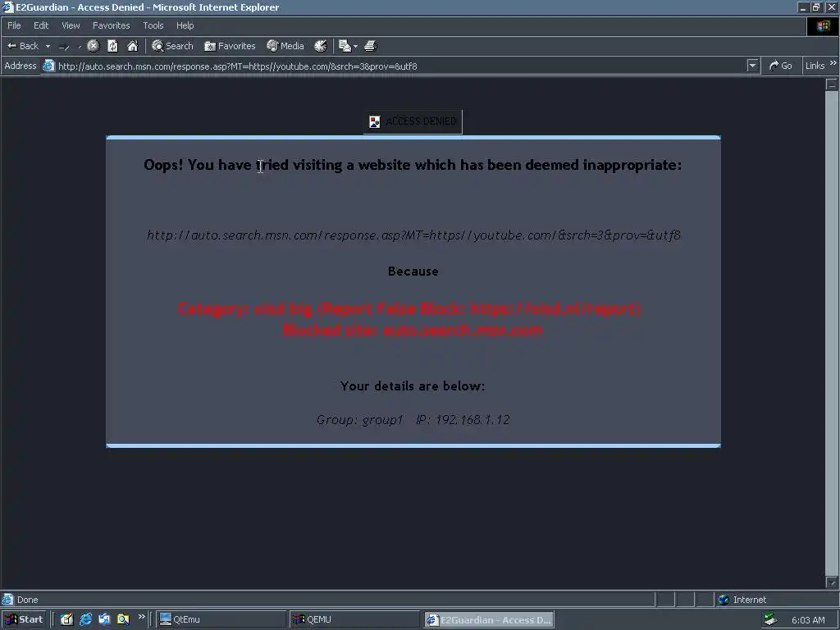Open the Favorites menu
The image size is (840, 630).
111,25
